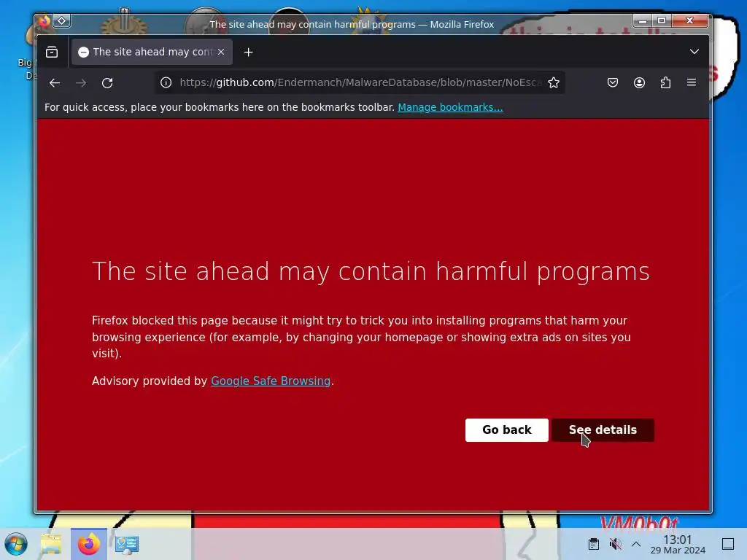747x560 pixels.
Task: Minimize the Firefox window
Action: pyautogui.click(x=643, y=20)
